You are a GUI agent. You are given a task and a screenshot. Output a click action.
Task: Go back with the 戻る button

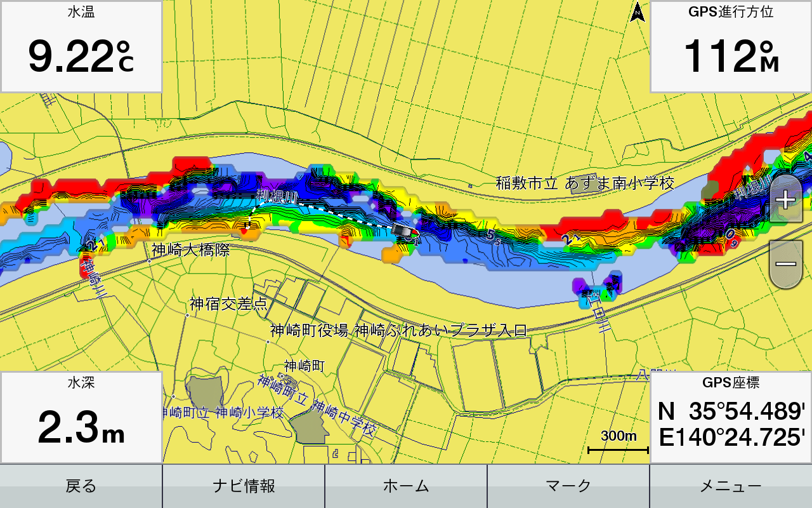pos(81,486)
